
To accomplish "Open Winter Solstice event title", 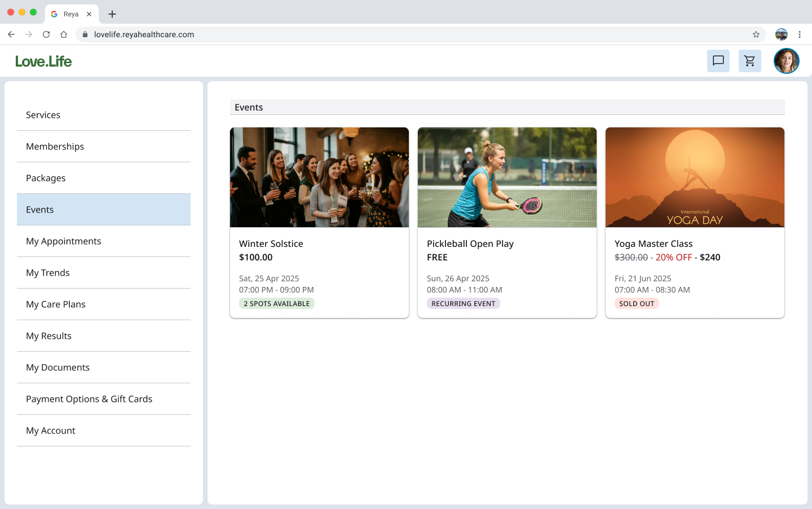I will [271, 244].
